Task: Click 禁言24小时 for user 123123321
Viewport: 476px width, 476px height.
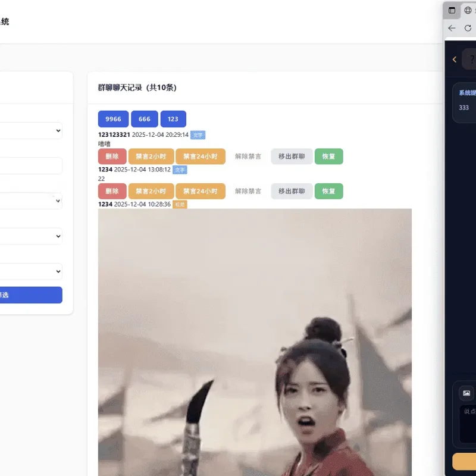Action: (x=201, y=156)
